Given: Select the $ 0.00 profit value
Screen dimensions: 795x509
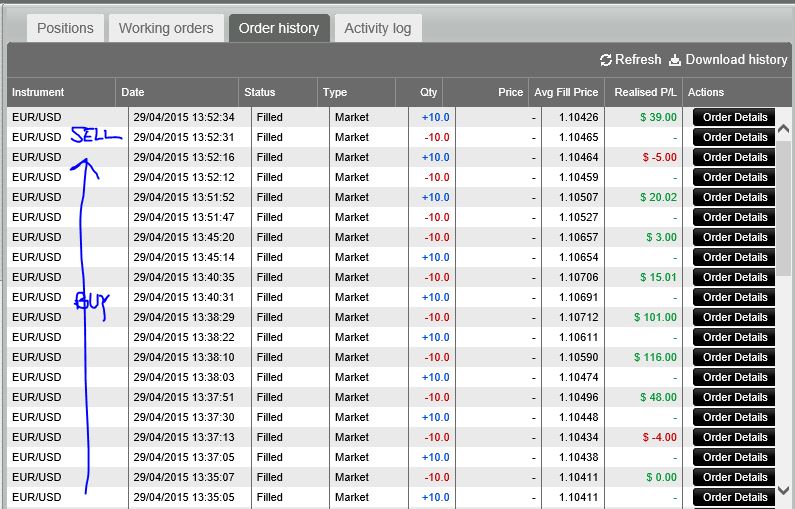Looking at the screenshot, I should (662, 478).
